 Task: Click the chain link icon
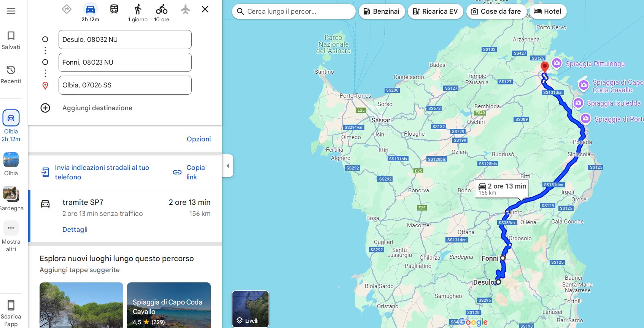tap(177, 172)
